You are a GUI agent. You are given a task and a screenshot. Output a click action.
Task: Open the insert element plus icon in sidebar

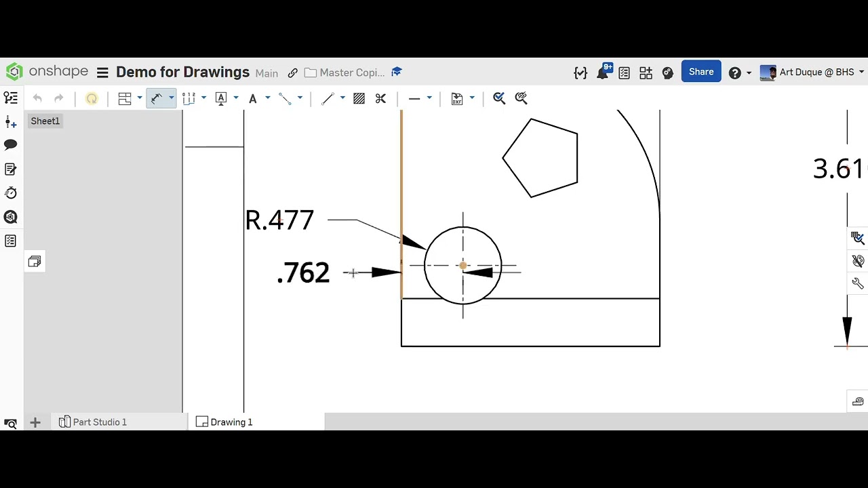click(x=11, y=122)
